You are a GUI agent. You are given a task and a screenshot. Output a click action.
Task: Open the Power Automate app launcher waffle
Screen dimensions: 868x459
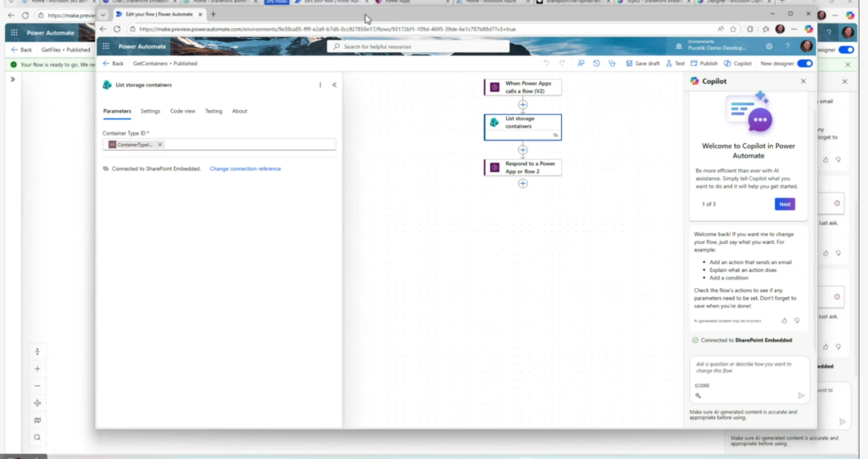(x=107, y=47)
